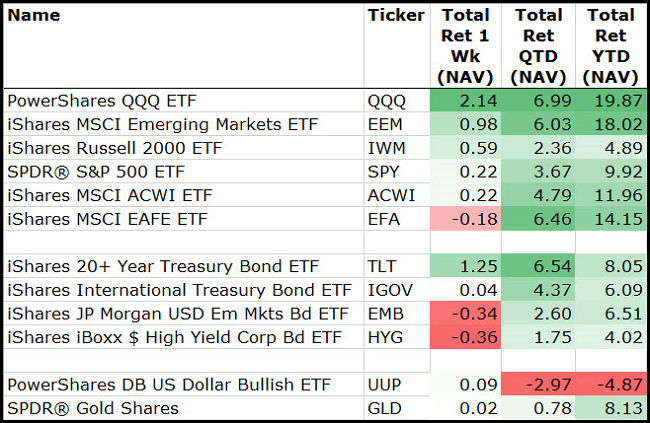Click the green 19.87 YTD cell
Viewport: 650px width, 423px height.
click(611, 100)
